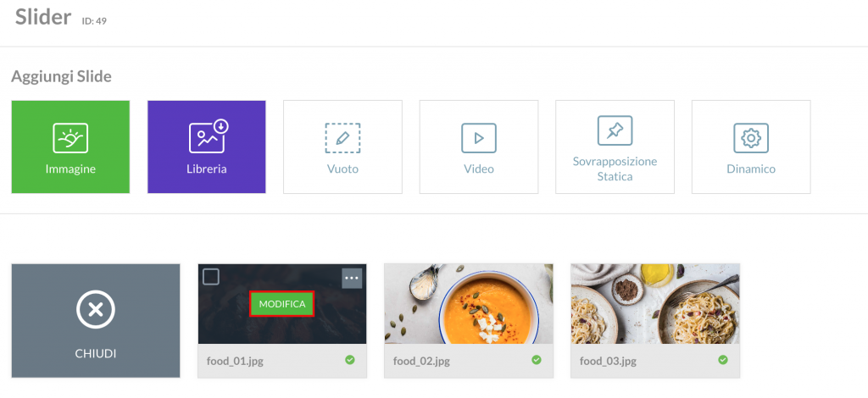Click the Slider page heading

43,17
